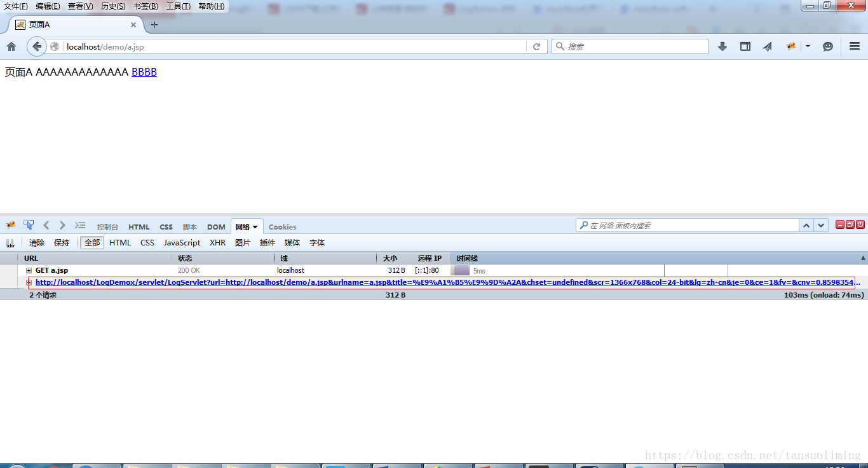Close the 页面A tab

coord(133,25)
